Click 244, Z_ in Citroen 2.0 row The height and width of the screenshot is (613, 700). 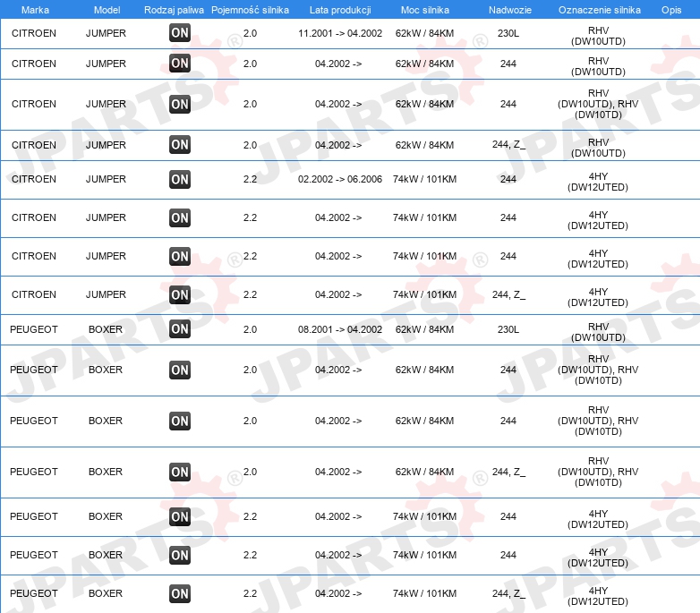click(508, 145)
